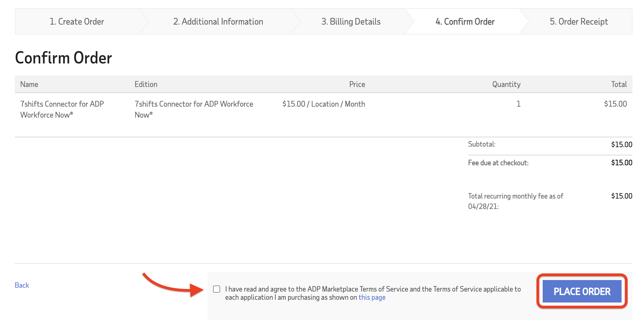Click the Price column header
The width and height of the screenshot is (644, 326).
357,84
